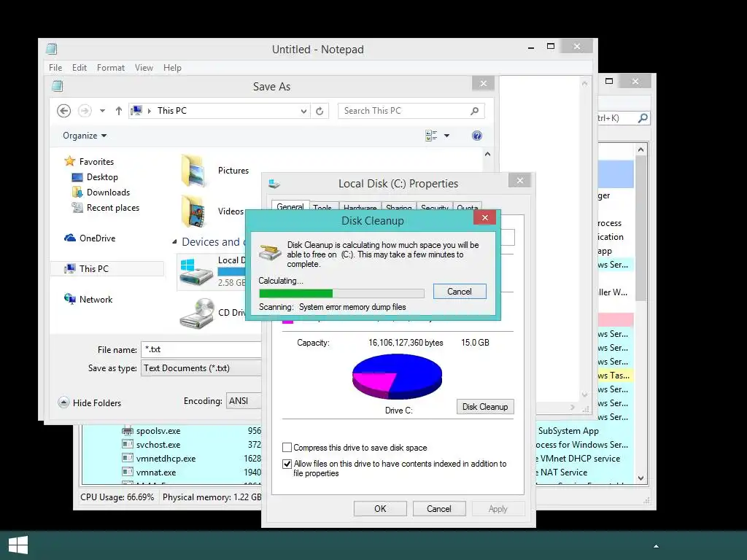Select Desktop in the navigation pane
Viewport: 747px width, 560px height.
point(102,177)
